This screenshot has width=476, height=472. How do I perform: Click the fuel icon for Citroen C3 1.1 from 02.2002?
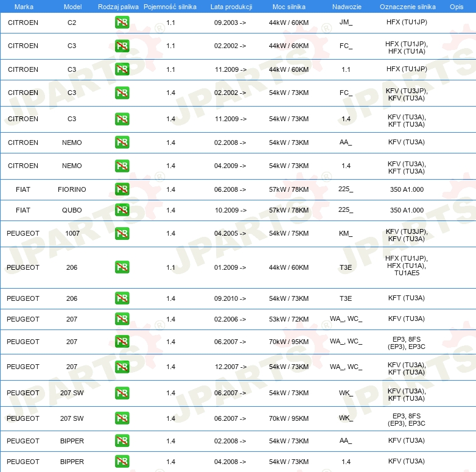coord(122,46)
